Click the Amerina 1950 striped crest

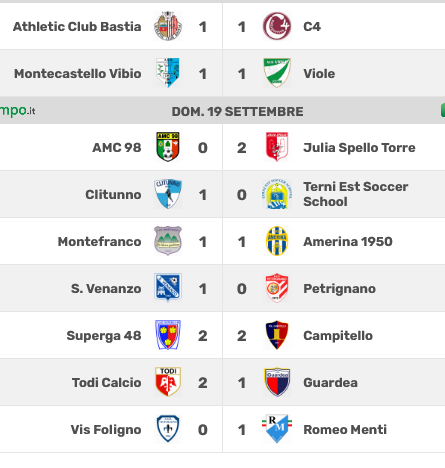tap(277, 241)
